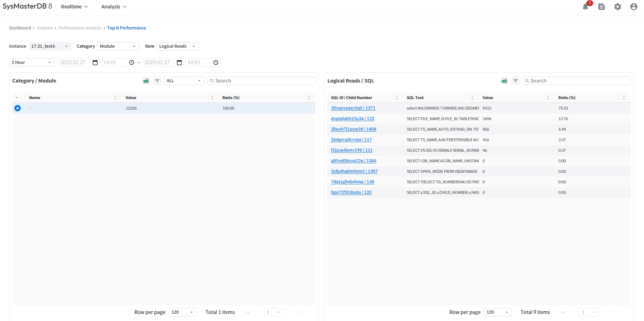Go to Dashboard breadcrumb link
This screenshot has width=644, height=321.
(20, 28)
